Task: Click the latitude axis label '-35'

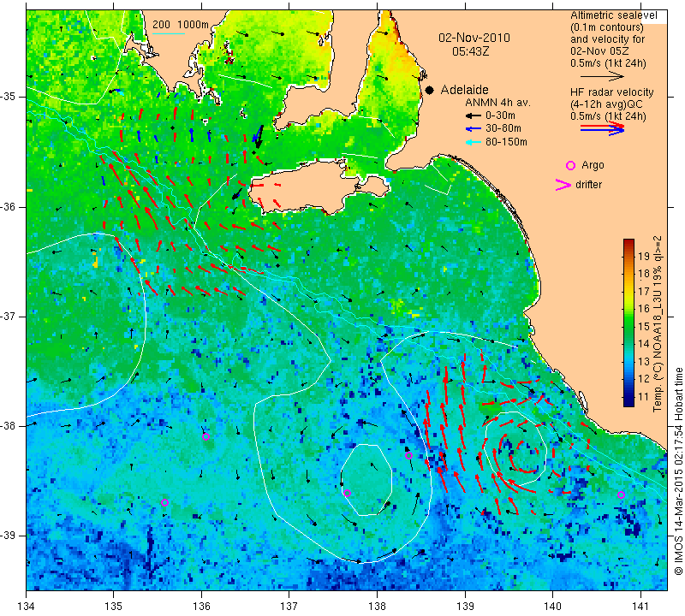Action: (9, 97)
